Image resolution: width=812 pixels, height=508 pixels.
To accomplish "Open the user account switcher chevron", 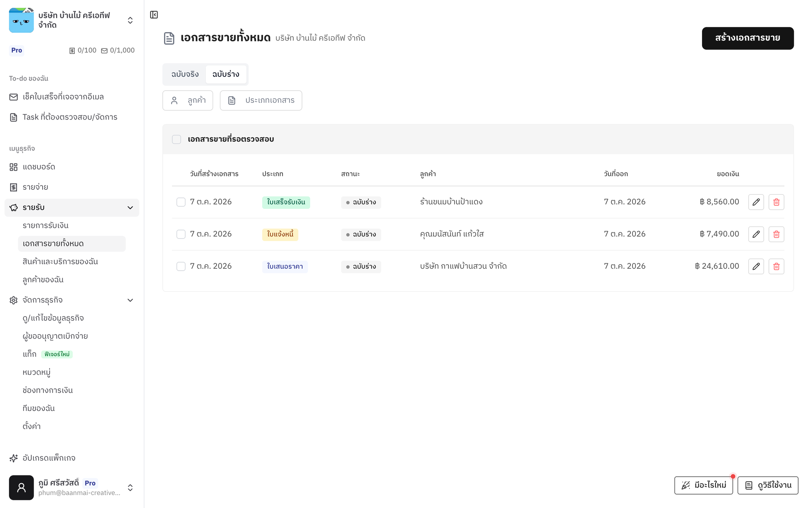I will pos(130,488).
